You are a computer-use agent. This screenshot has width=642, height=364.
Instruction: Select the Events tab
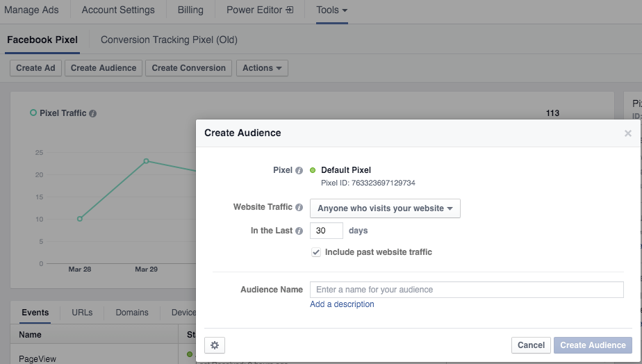(x=35, y=313)
